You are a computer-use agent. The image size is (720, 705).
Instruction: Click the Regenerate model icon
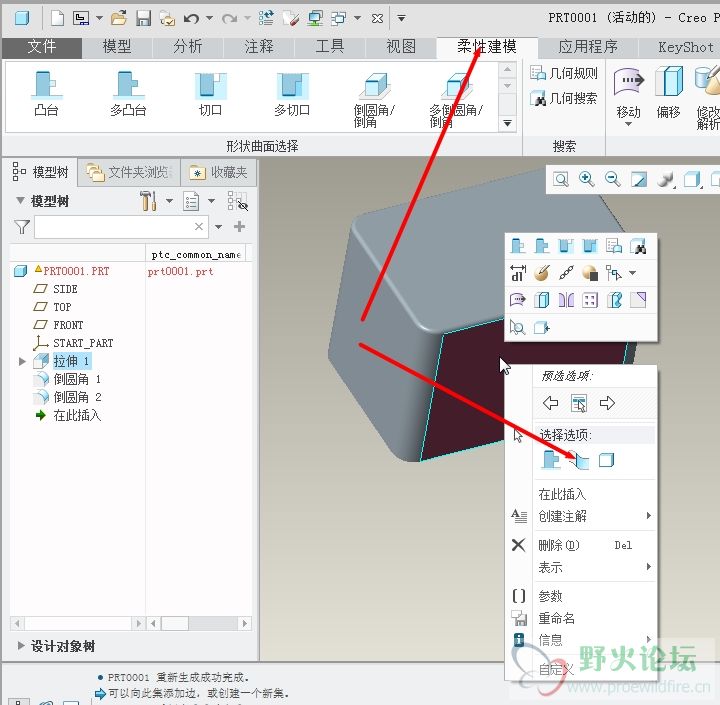pos(266,18)
